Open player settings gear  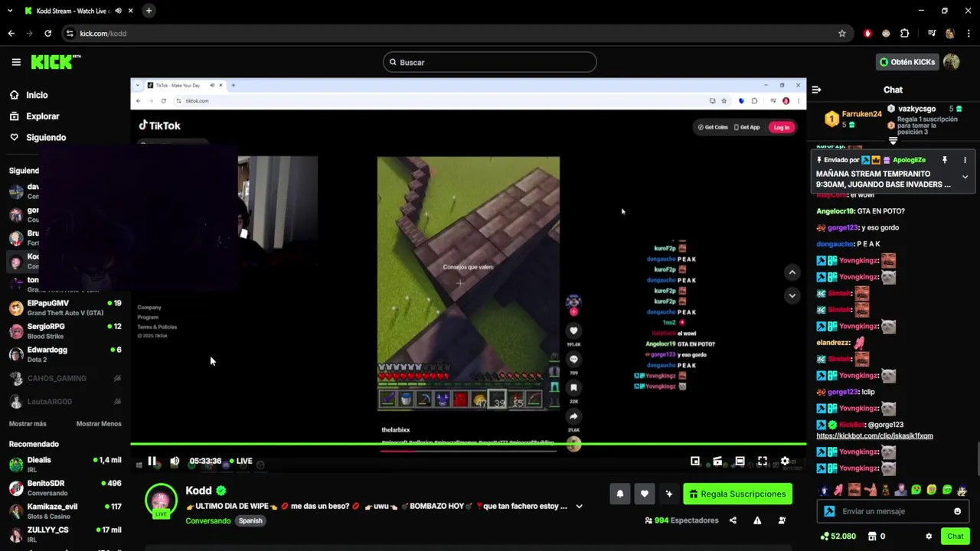coord(785,461)
